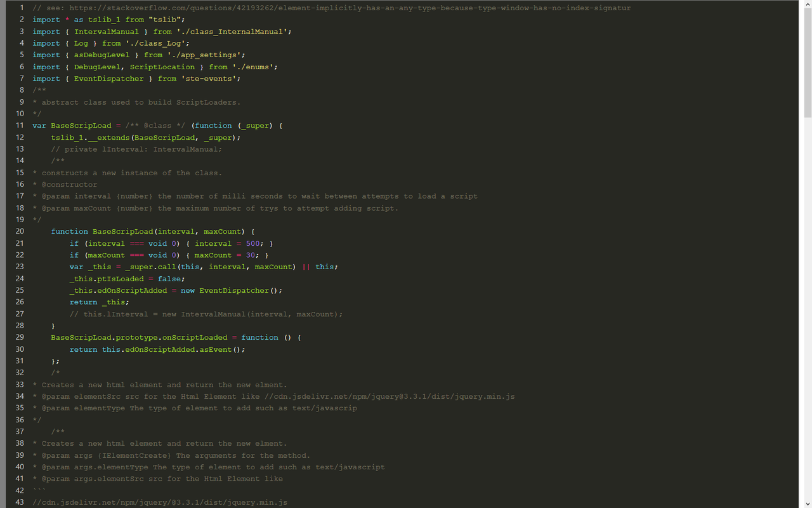812x508 pixels.
Task: Click the Log import on line 4
Action: click(x=81, y=43)
